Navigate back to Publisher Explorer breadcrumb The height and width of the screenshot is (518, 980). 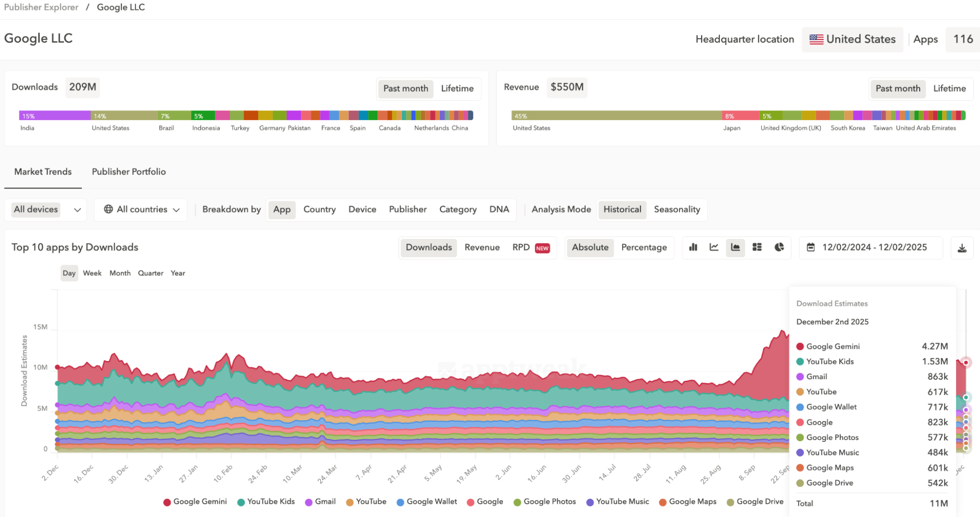point(41,7)
